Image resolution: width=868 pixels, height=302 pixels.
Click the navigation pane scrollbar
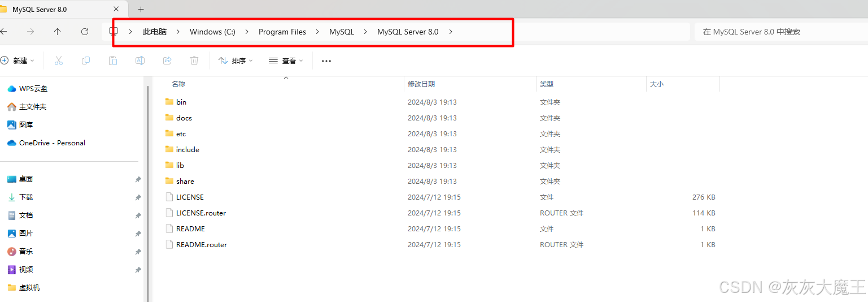point(148,193)
